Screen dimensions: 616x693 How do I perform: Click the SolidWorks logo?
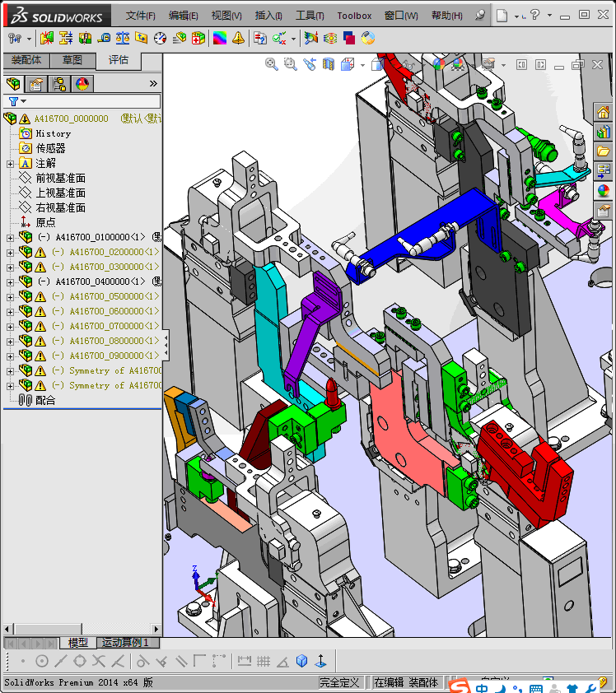(57, 16)
